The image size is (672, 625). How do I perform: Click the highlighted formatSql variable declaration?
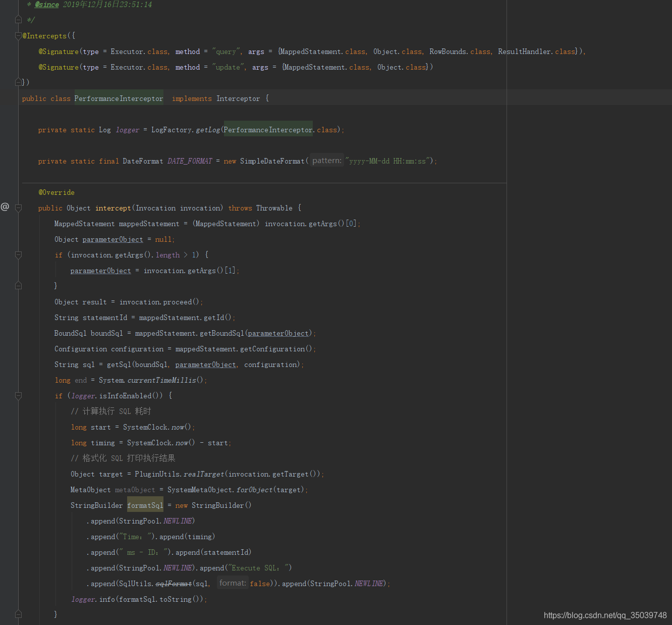pyautogui.click(x=145, y=505)
